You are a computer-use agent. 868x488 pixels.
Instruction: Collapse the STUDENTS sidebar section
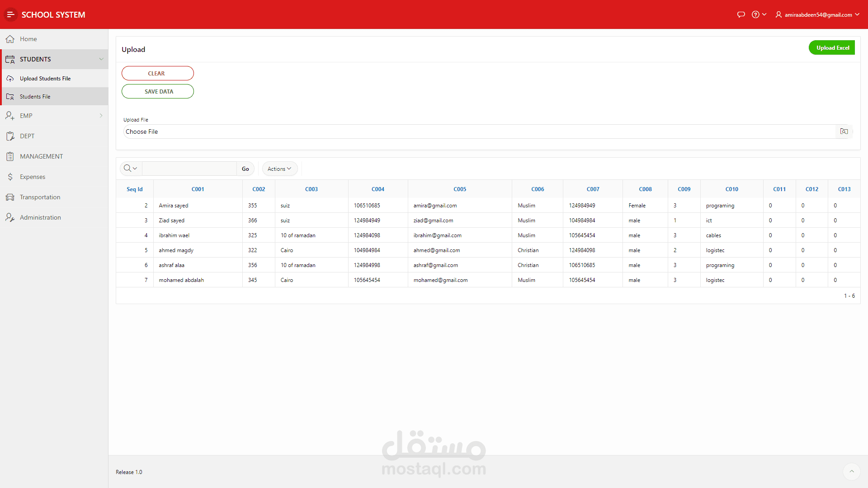coord(101,59)
